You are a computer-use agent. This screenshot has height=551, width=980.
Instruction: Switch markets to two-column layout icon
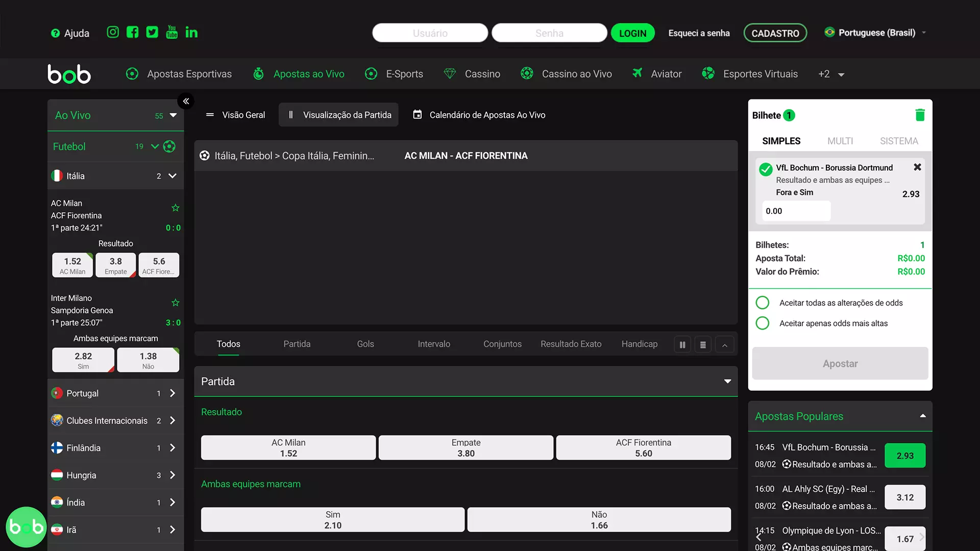click(682, 345)
